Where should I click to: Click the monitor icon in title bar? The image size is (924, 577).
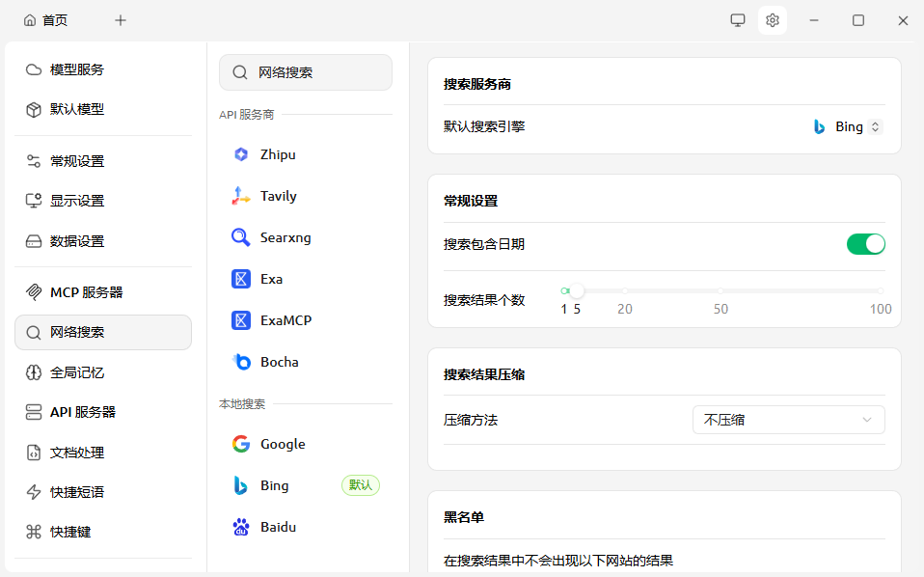click(x=738, y=20)
